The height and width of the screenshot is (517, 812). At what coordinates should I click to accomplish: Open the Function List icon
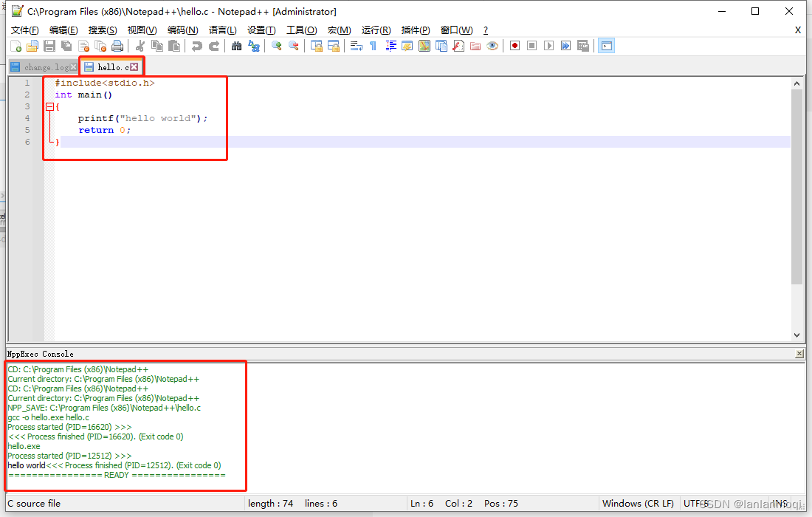(x=458, y=46)
